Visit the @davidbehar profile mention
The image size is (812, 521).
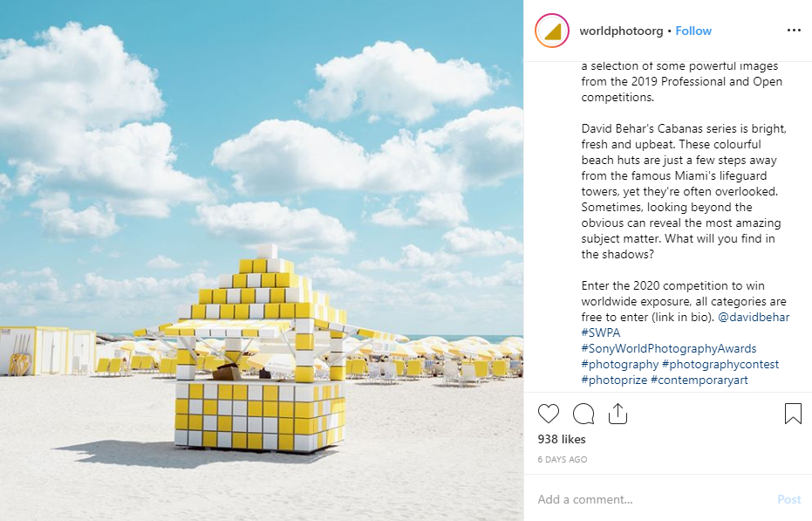tap(754, 317)
